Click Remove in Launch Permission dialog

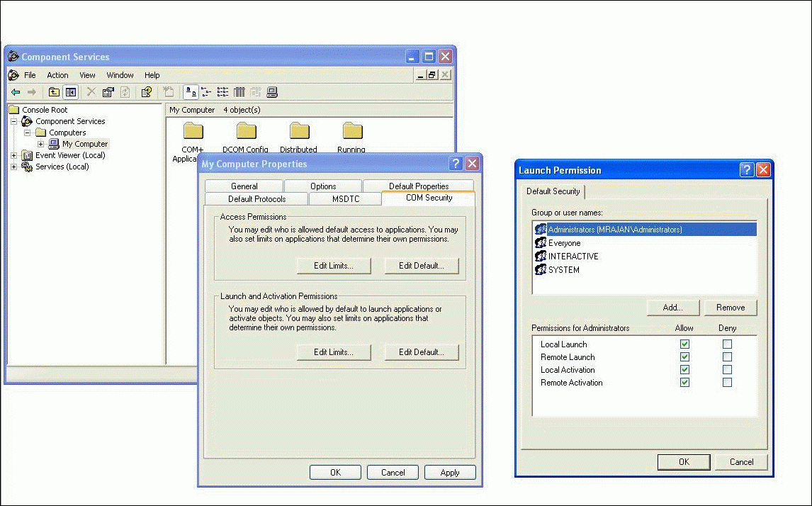point(731,308)
